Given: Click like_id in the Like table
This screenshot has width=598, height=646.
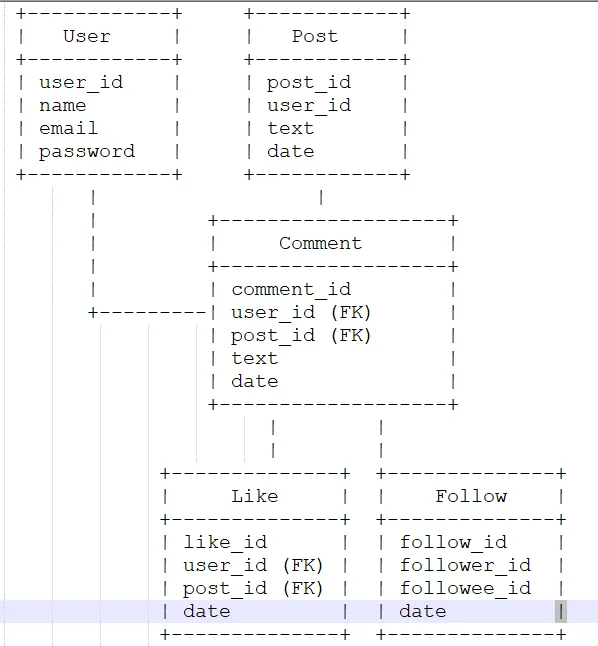Looking at the screenshot, I should (x=225, y=543).
